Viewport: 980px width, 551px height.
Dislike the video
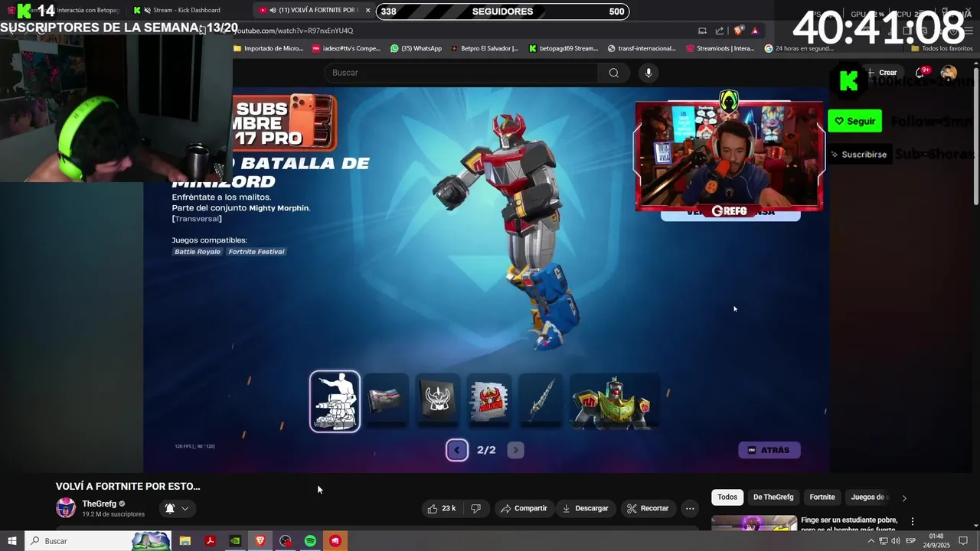coord(475,508)
